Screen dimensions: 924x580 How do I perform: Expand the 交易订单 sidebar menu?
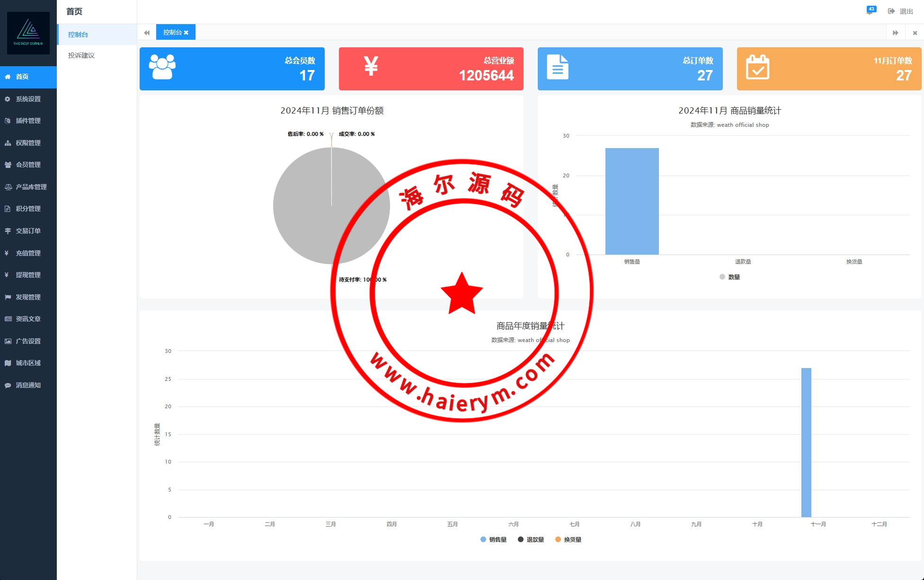pyautogui.click(x=28, y=231)
